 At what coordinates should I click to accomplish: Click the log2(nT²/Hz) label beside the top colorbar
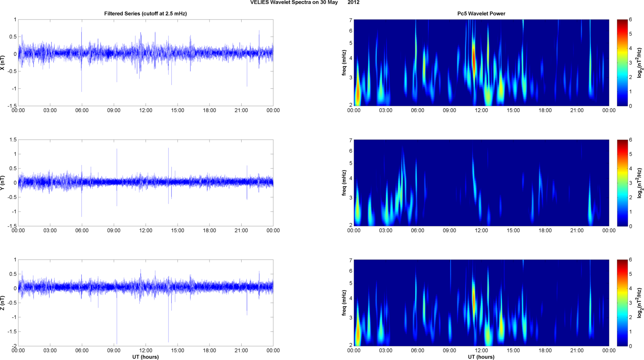click(x=640, y=63)
